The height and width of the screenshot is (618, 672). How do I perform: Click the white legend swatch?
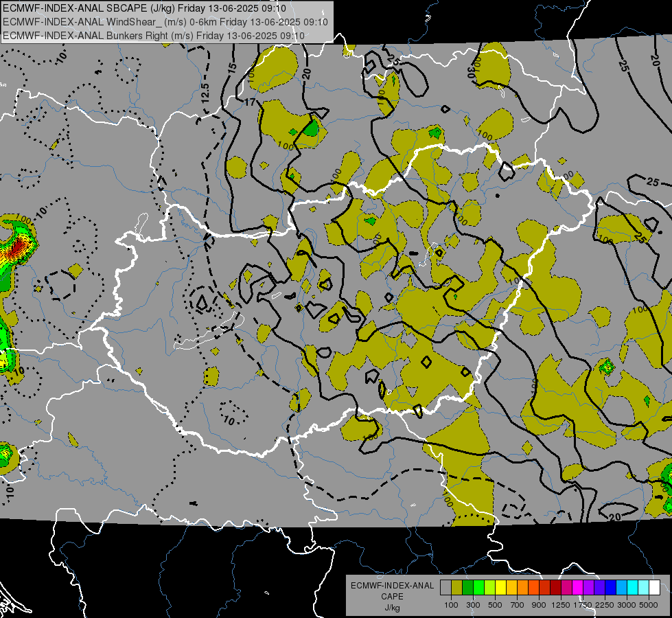coord(654,588)
